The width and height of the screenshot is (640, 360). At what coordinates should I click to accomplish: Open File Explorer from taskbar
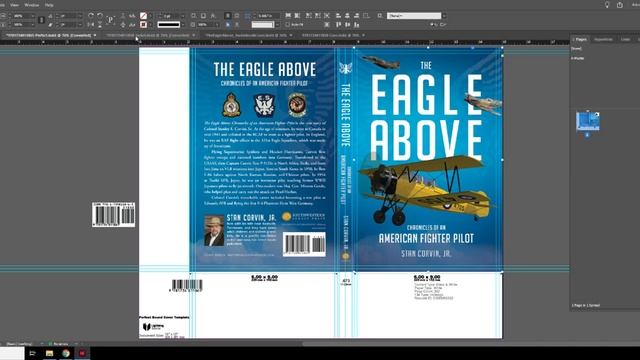click(49, 353)
